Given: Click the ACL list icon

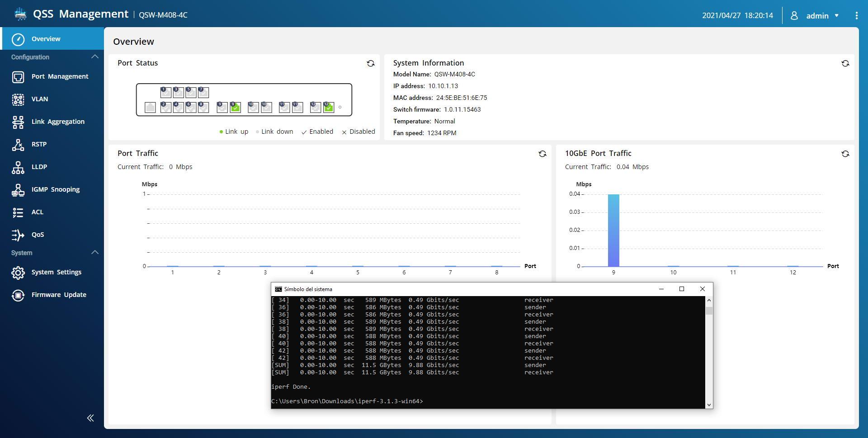Looking at the screenshot, I should click(x=18, y=212).
